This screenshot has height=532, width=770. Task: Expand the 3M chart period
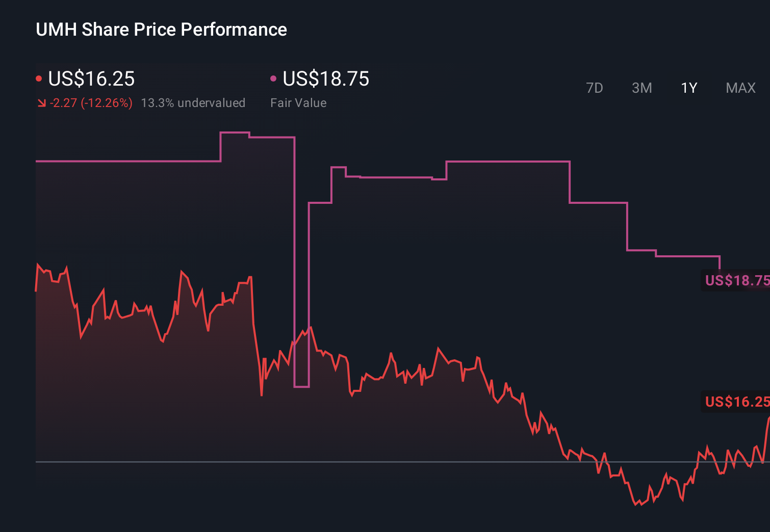point(641,88)
